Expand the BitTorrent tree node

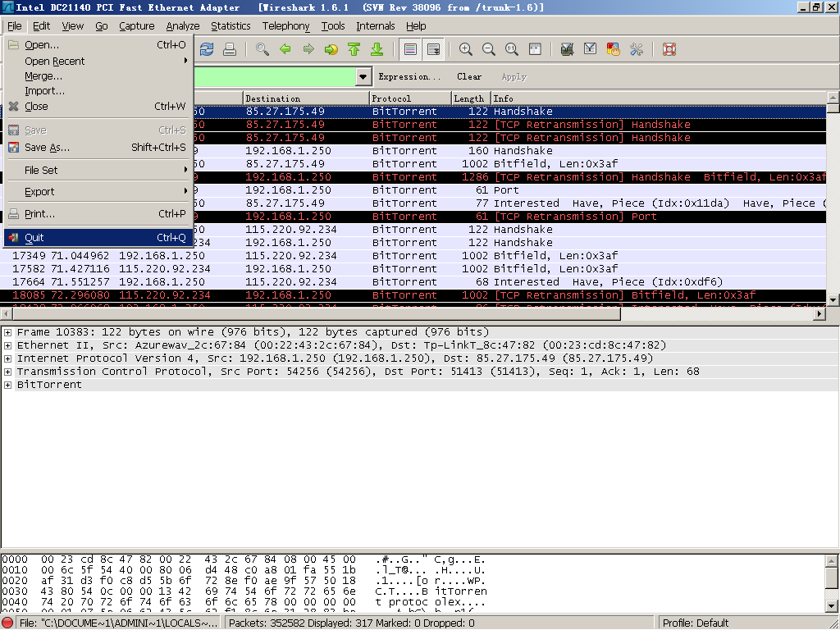pos(8,385)
